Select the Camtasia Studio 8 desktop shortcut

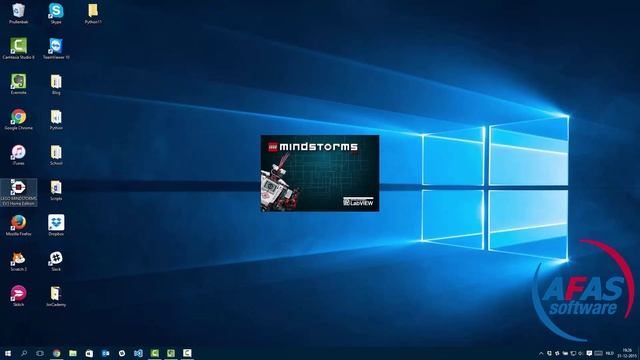click(18, 49)
